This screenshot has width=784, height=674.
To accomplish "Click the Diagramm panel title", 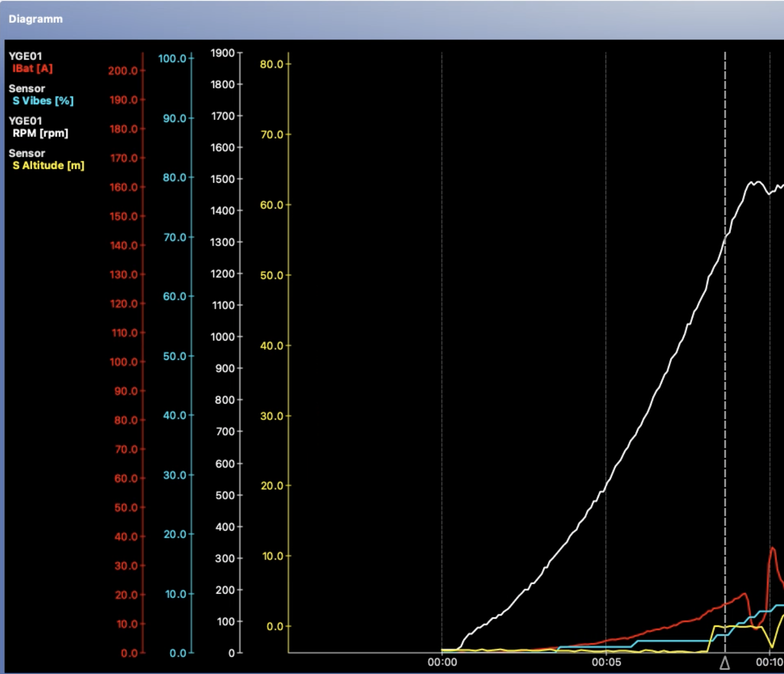I will [x=36, y=19].
